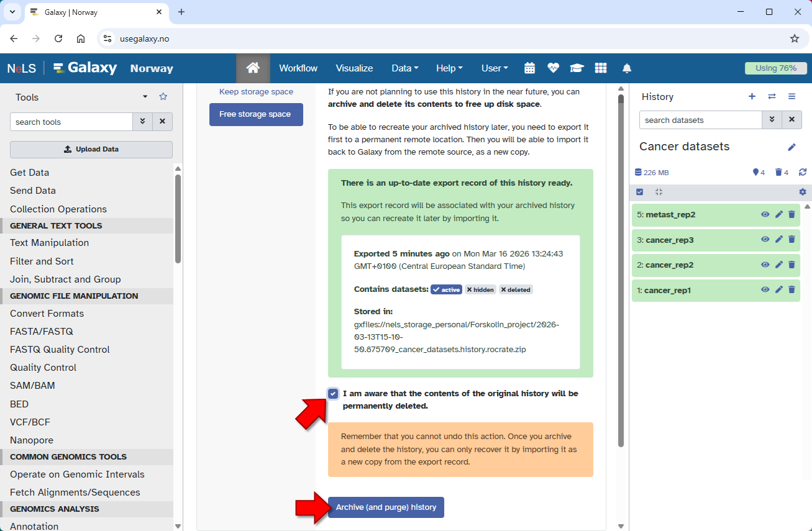Viewport: 812px width, 531px height.
Task: Open the User dropdown menu
Action: pyautogui.click(x=495, y=68)
